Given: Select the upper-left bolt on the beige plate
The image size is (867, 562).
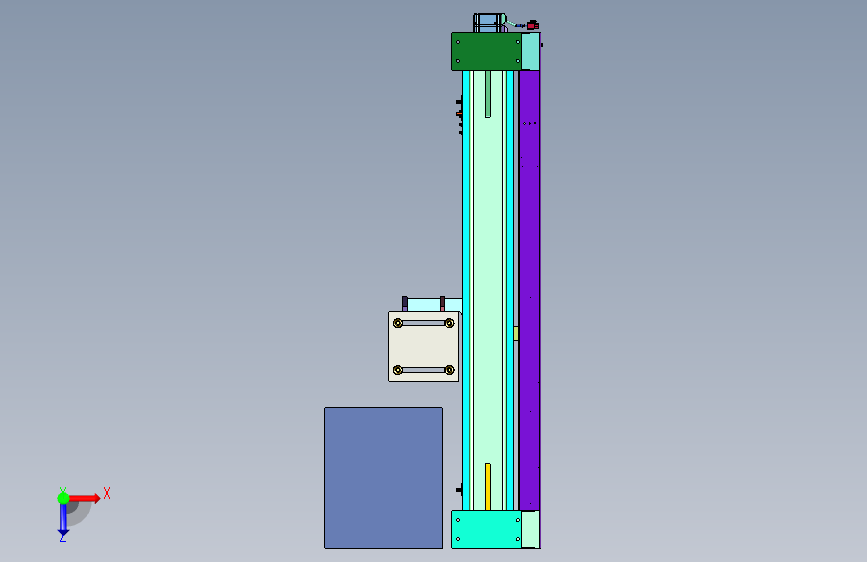Looking at the screenshot, I should click(398, 323).
